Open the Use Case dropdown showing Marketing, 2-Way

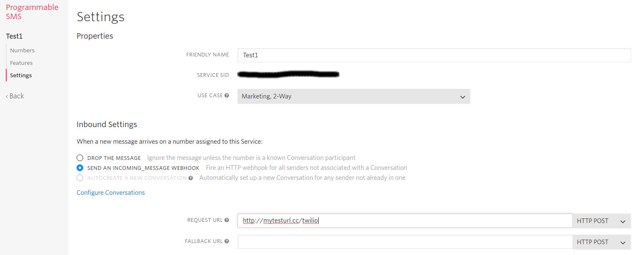coord(354,96)
